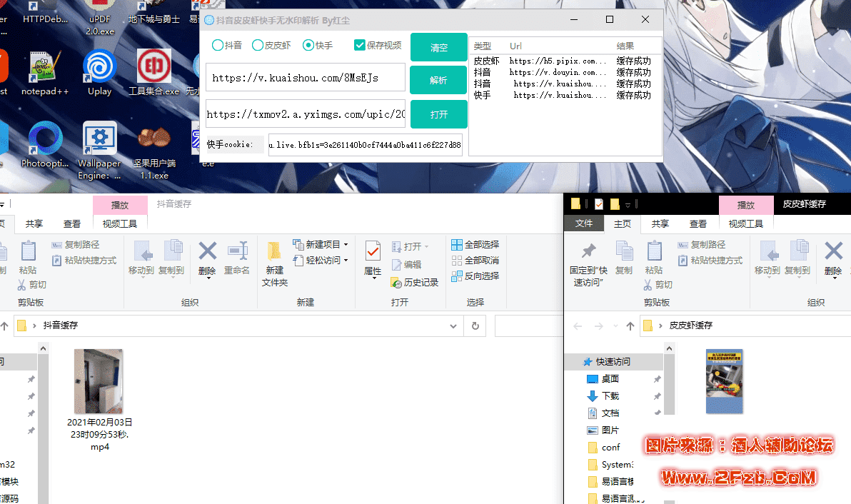Image resolution: width=851 pixels, height=504 pixels.
Task: Select the 快手 row in results list
Action: pyautogui.click(x=565, y=95)
